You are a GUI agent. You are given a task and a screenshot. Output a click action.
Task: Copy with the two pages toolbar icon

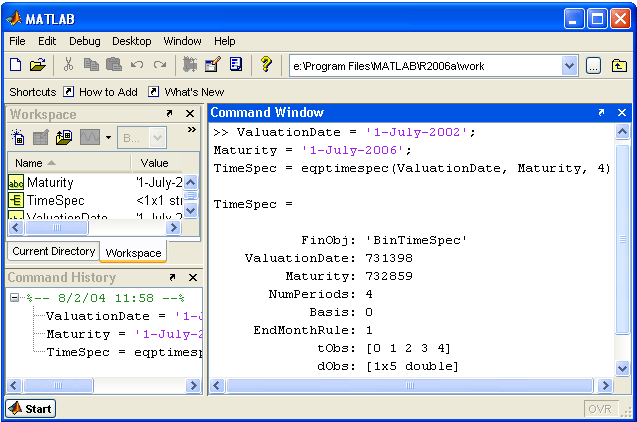[91, 65]
